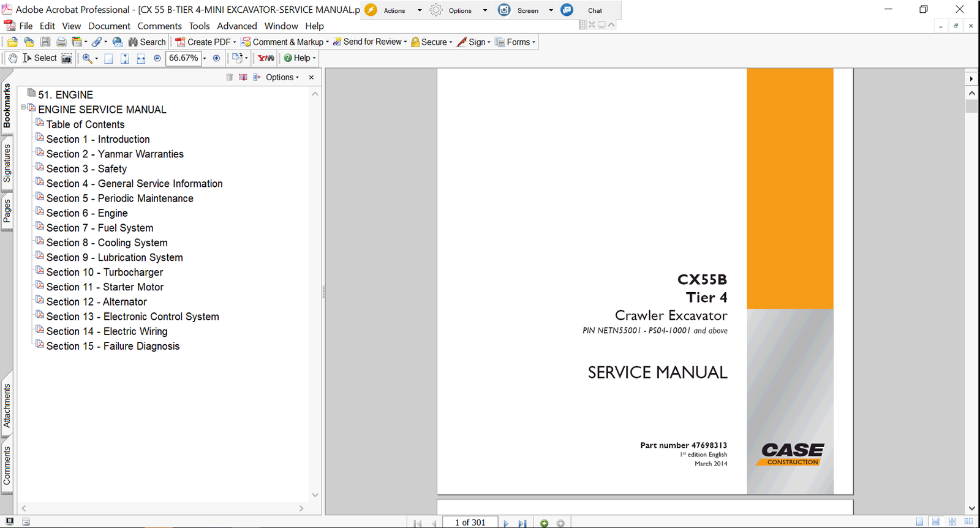
Task: Click the zoom in plus button
Action: point(216,58)
